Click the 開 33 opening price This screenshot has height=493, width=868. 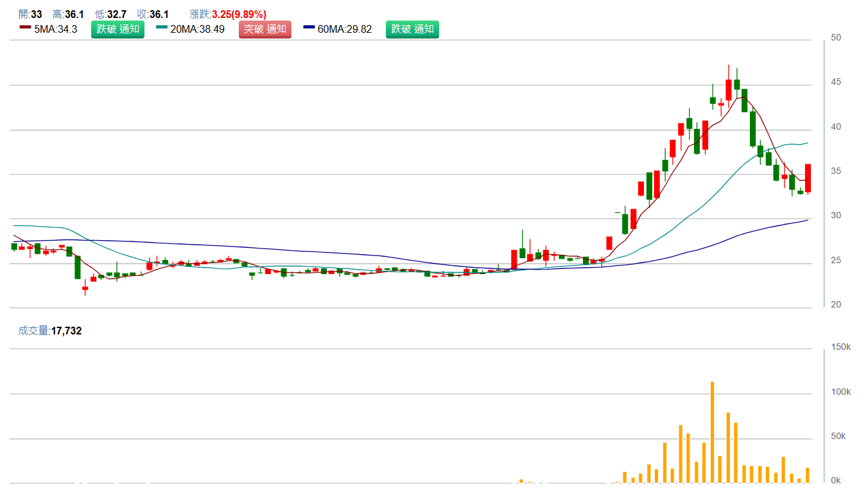[x=30, y=14]
